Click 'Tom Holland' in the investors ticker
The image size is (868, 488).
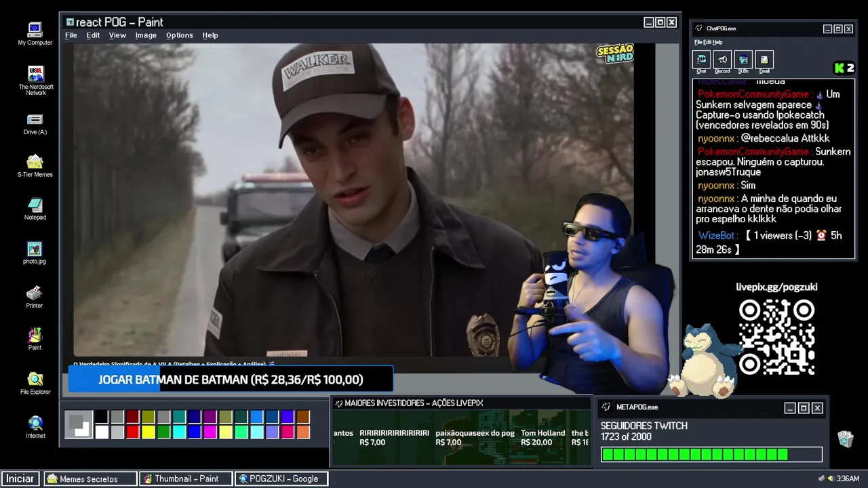542,433
